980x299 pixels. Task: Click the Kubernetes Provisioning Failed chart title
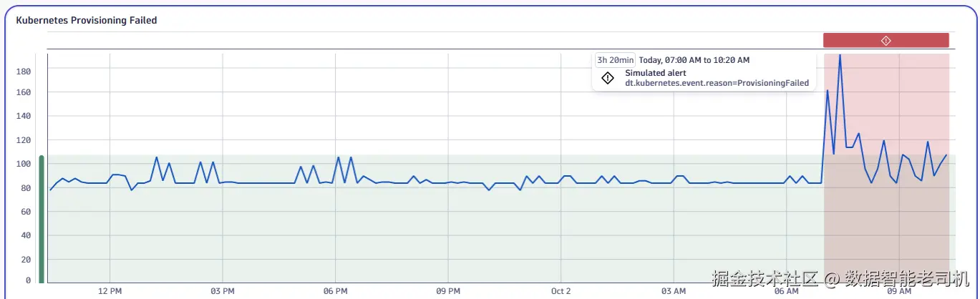click(87, 21)
